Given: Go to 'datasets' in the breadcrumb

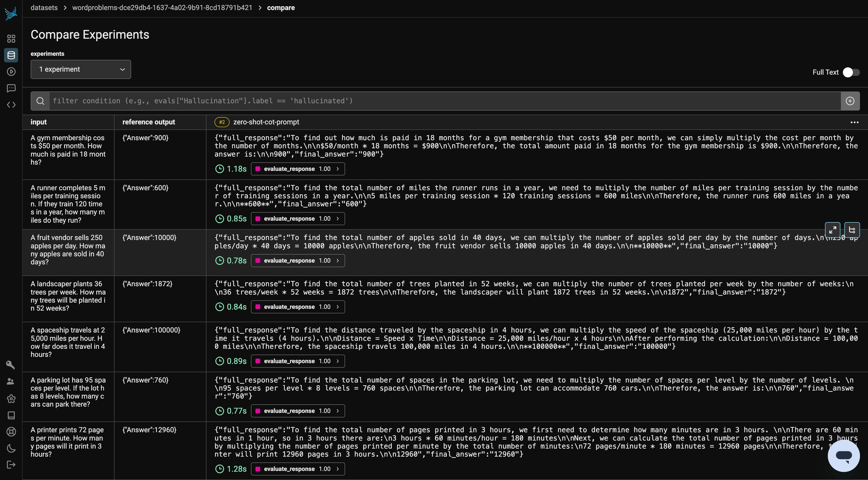Looking at the screenshot, I should tap(44, 8).
